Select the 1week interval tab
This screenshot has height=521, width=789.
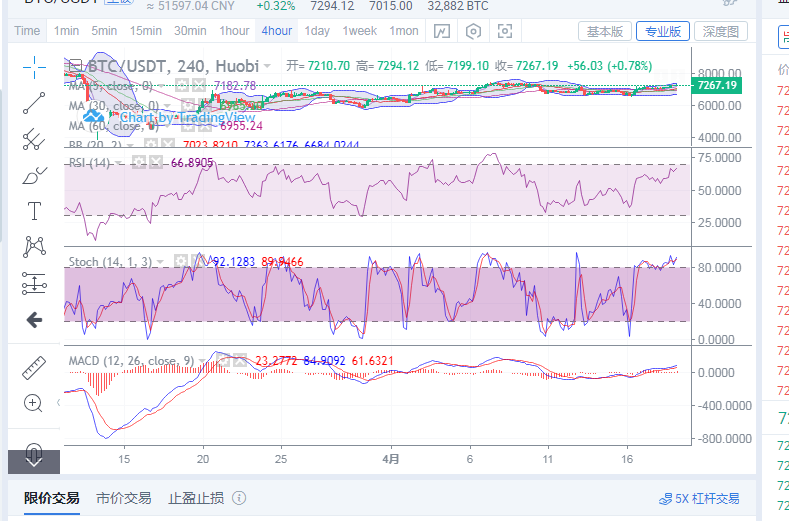click(x=360, y=31)
